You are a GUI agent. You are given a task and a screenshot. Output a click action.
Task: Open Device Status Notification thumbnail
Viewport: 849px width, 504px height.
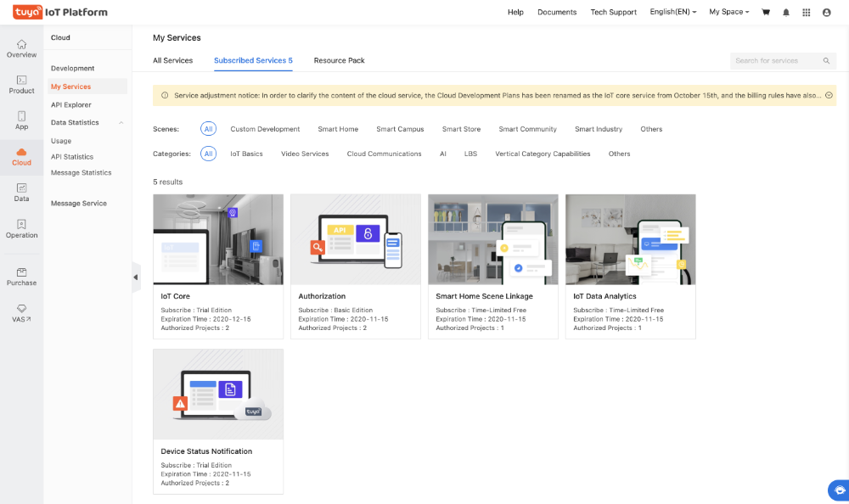tap(218, 394)
